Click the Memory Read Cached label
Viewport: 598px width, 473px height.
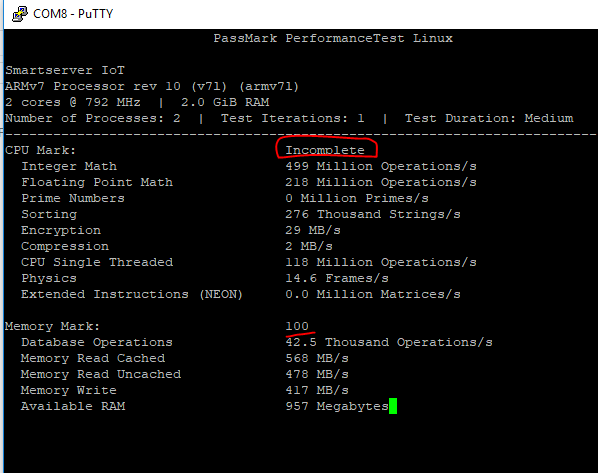[93, 358]
